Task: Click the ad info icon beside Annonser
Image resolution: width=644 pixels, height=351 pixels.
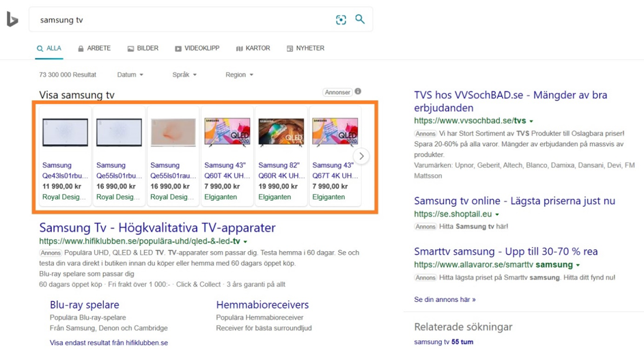Action: (358, 92)
